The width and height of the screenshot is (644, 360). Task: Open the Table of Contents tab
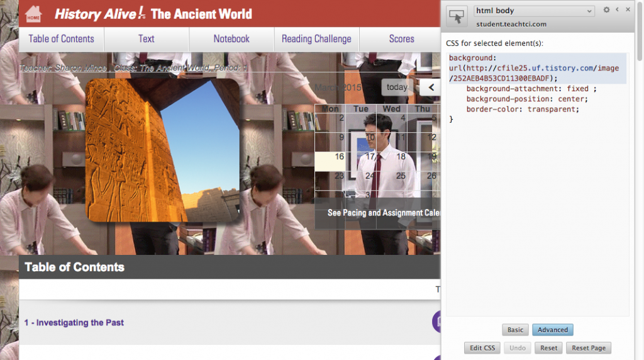point(61,39)
